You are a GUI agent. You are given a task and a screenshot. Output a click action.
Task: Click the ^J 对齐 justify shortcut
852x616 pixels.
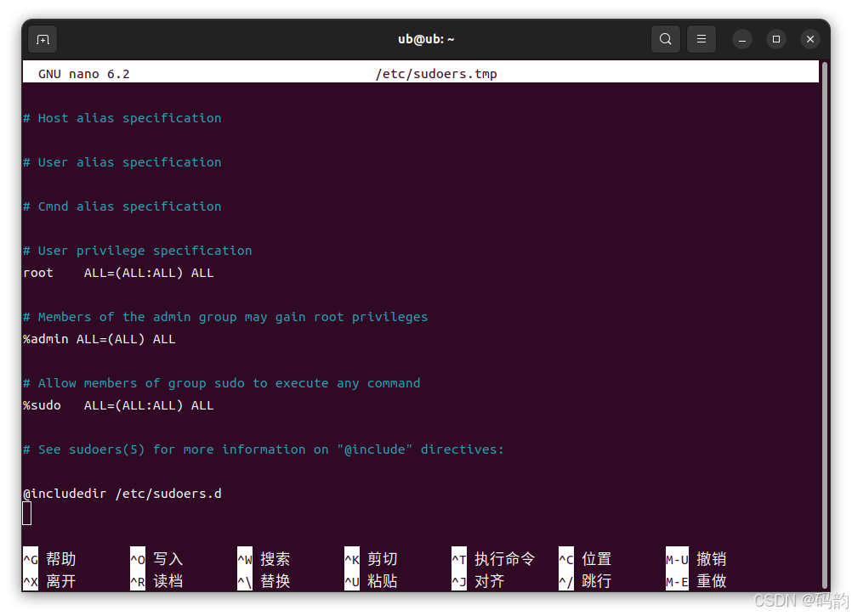click(481, 581)
